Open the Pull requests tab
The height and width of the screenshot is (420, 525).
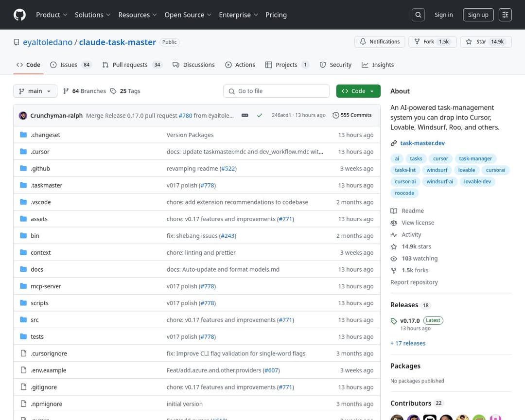coord(132,65)
